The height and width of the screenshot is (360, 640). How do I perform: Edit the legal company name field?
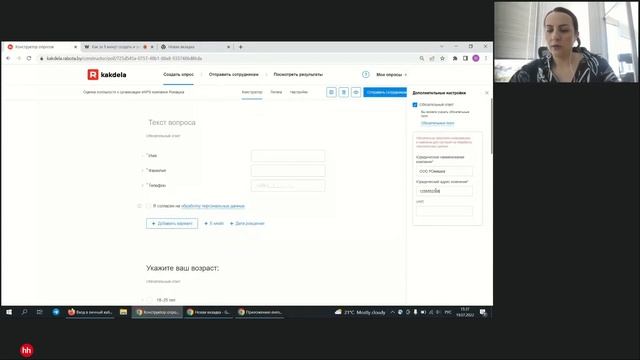pos(444,171)
